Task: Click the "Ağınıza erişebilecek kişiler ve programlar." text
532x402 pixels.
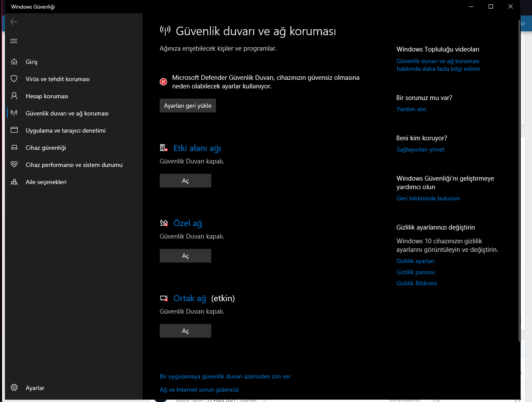Action: tap(218, 48)
